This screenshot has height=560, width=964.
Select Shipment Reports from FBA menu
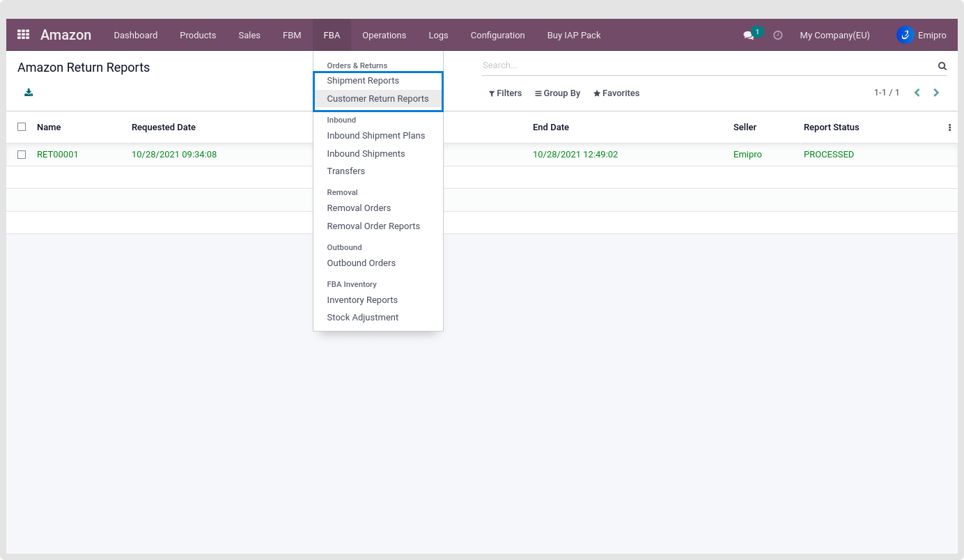tap(363, 81)
